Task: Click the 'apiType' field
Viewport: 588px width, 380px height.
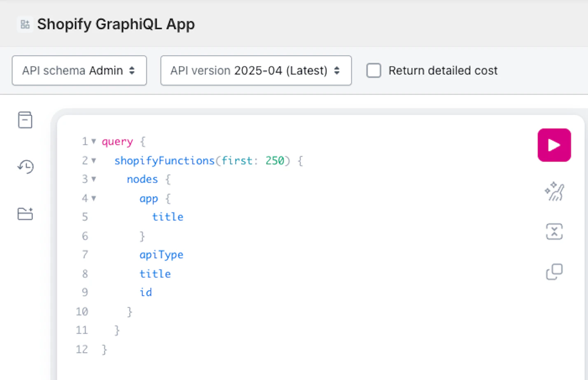Action: coord(161,255)
